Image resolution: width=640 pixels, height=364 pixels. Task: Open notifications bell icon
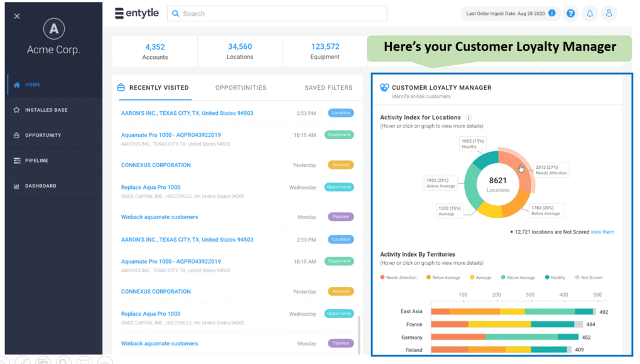(590, 13)
